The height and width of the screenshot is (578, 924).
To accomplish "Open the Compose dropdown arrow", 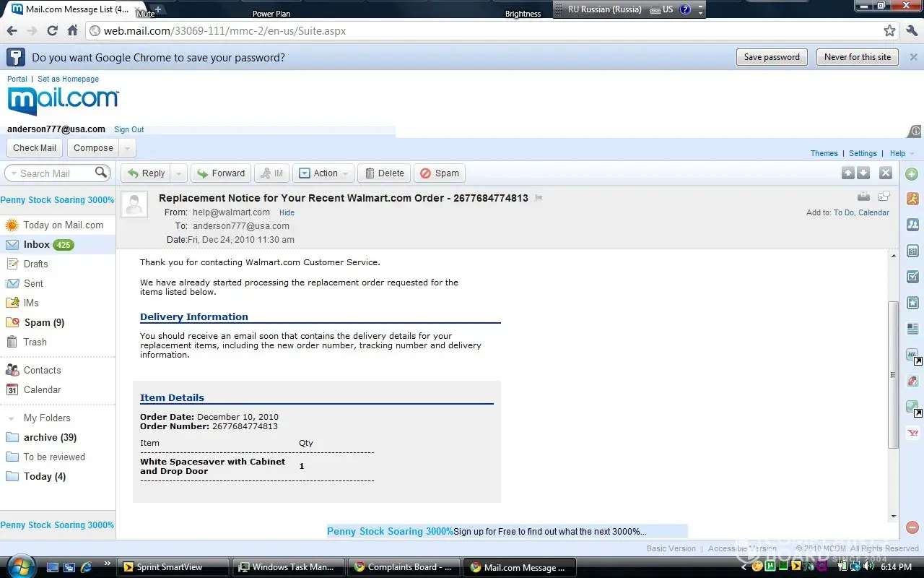I will [127, 148].
